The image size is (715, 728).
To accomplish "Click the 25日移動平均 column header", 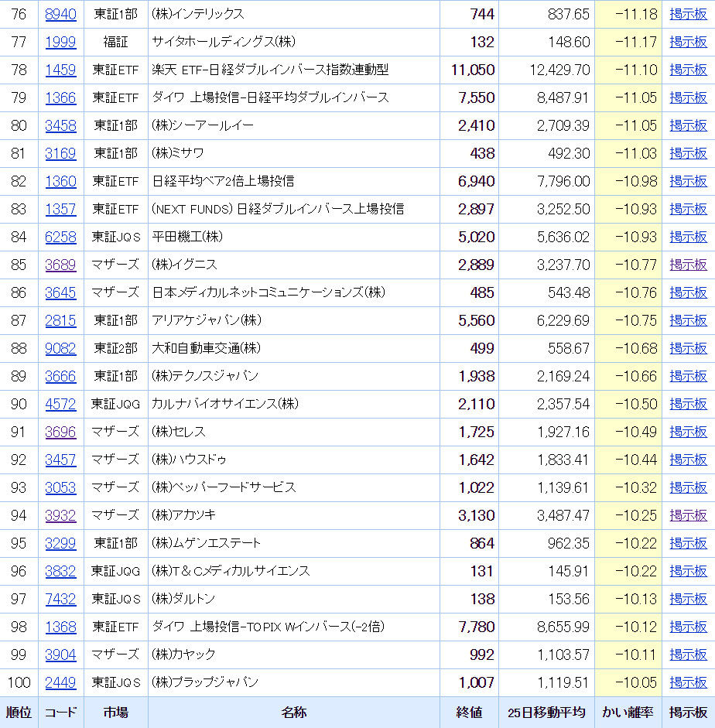I will click(546, 713).
